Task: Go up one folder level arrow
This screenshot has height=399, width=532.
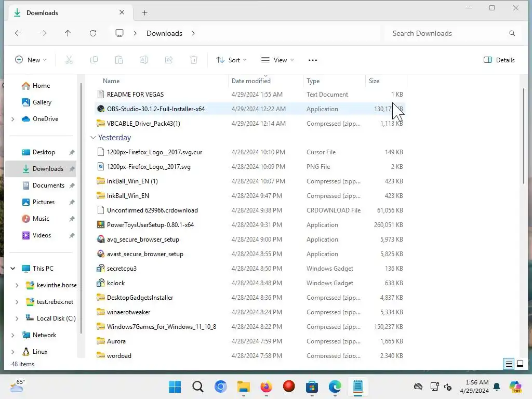Action: click(68, 33)
